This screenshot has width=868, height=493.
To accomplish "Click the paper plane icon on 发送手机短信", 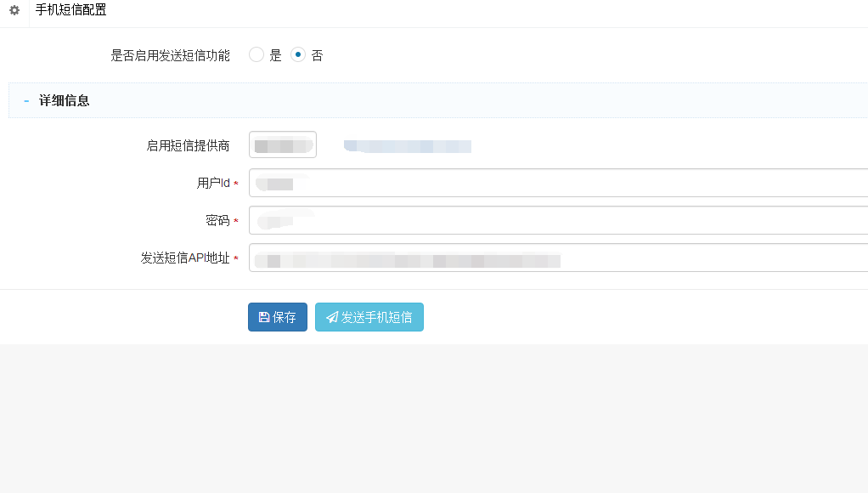I will 332,317.
